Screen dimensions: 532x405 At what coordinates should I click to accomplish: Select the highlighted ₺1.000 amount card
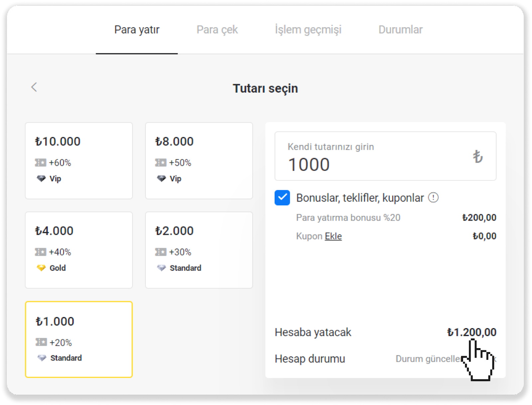(79, 339)
